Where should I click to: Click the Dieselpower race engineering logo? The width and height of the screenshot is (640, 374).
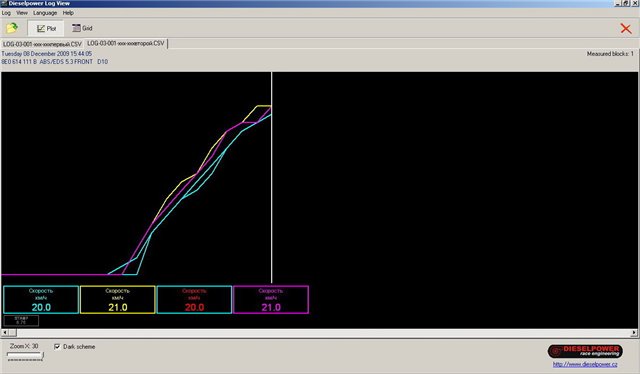pos(585,351)
